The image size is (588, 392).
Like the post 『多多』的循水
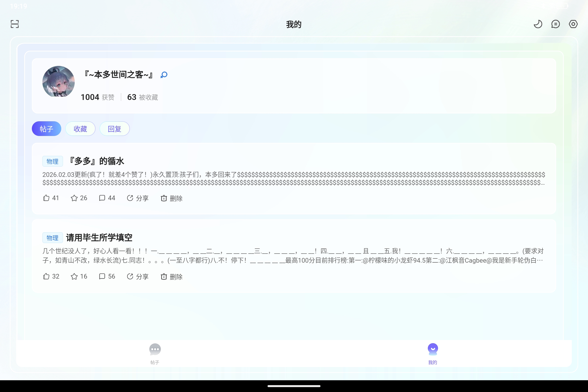pos(50,198)
